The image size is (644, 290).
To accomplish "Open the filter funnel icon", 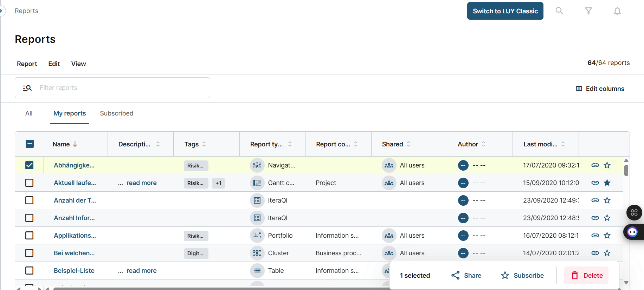I will tap(588, 11).
